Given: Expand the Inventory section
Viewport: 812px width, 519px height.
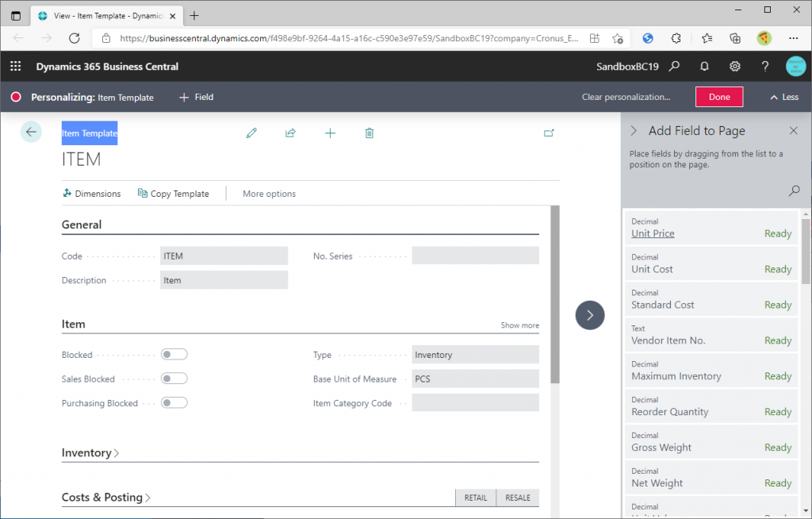Looking at the screenshot, I should (x=90, y=452).
